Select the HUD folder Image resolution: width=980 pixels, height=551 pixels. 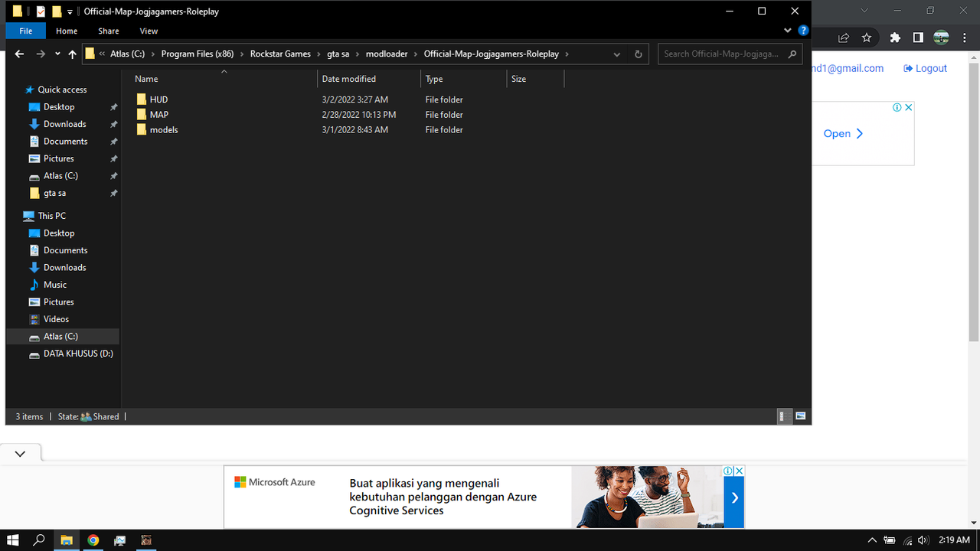[158, 99]
